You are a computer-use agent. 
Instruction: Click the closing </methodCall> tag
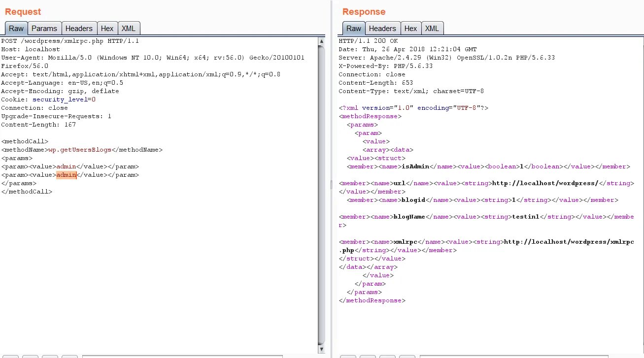point(27,192)
